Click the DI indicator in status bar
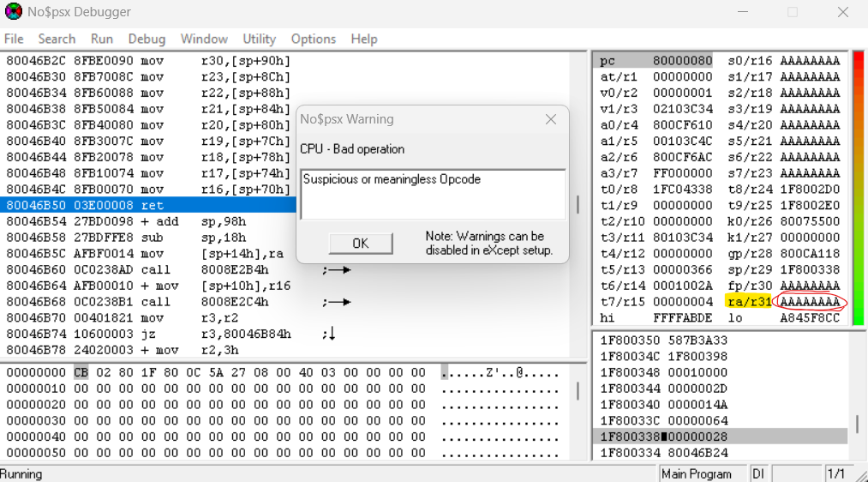868x482 pixels. point(758,473)
